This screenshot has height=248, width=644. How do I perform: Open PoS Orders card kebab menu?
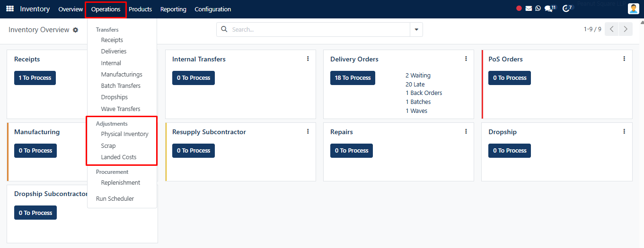point(624,59)
